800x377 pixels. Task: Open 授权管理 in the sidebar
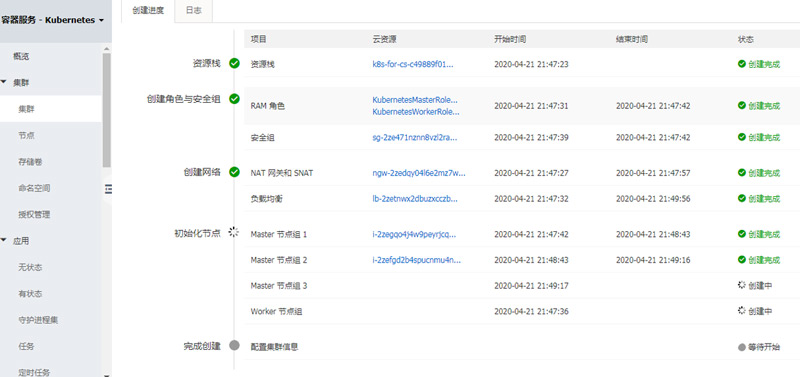(34, 215)
